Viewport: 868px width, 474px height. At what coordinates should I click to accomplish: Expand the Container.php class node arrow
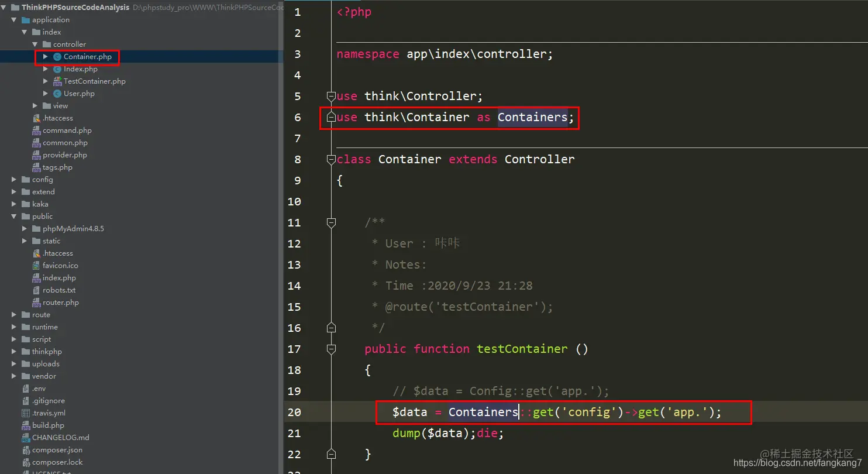pos(46,57)
